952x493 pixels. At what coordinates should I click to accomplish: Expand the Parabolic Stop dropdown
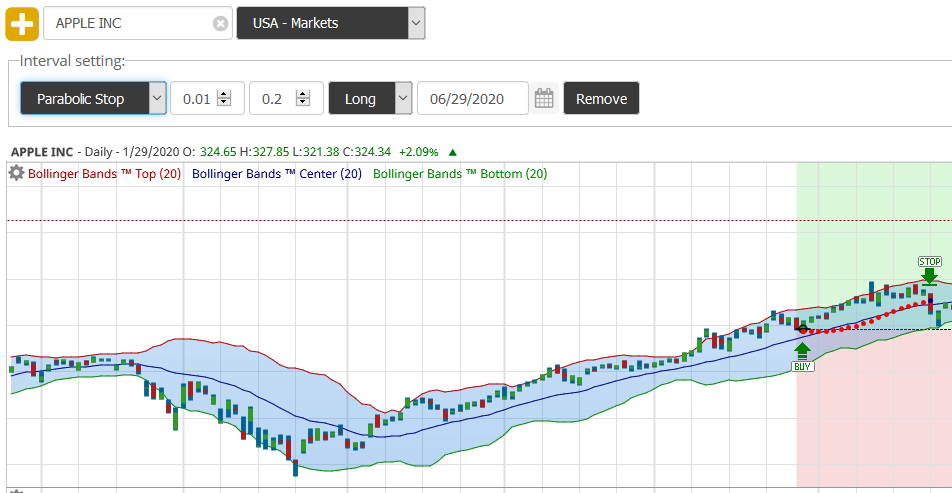93,99
